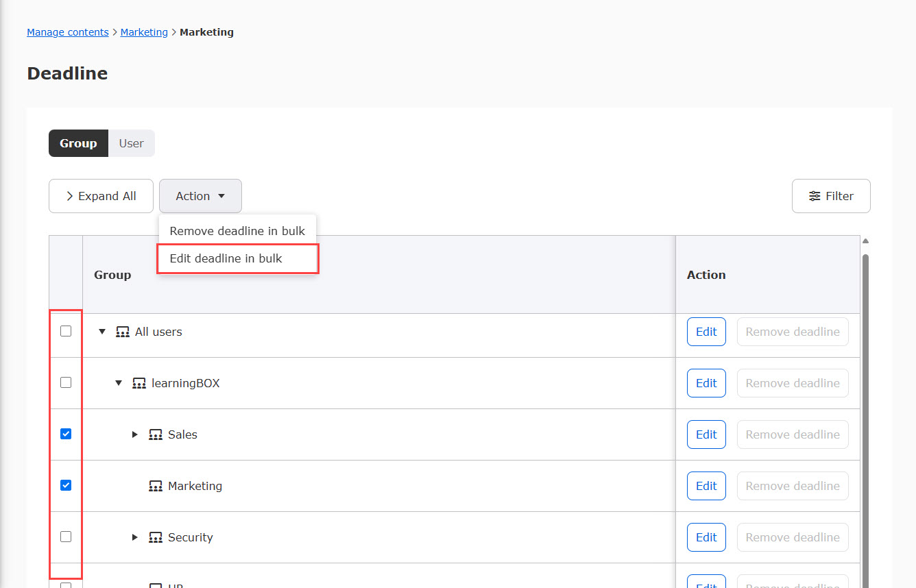Viewport: 916px width, 588px height.
Task: Click the scrollbar up arrow
Action: 865,241
